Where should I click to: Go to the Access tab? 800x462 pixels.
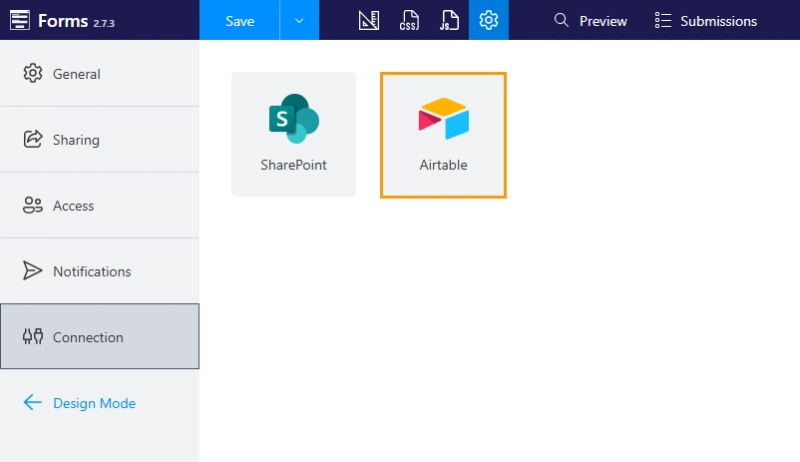tap(73, 206)
